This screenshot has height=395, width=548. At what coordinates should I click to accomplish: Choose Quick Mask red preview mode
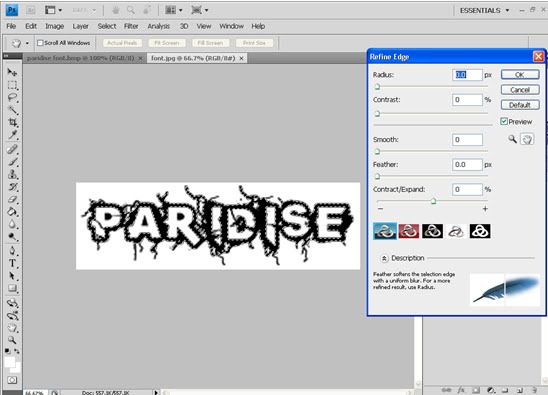[409, 231]
